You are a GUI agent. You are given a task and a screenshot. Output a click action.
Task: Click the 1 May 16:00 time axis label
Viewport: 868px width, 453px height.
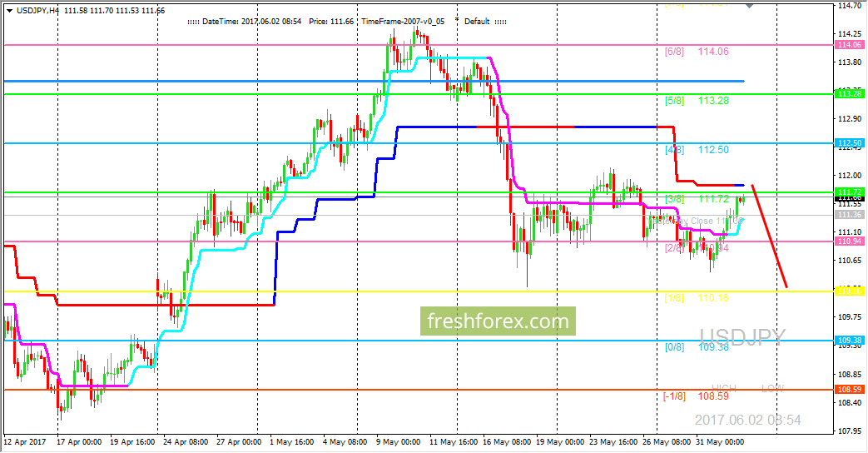click(292, 442)
